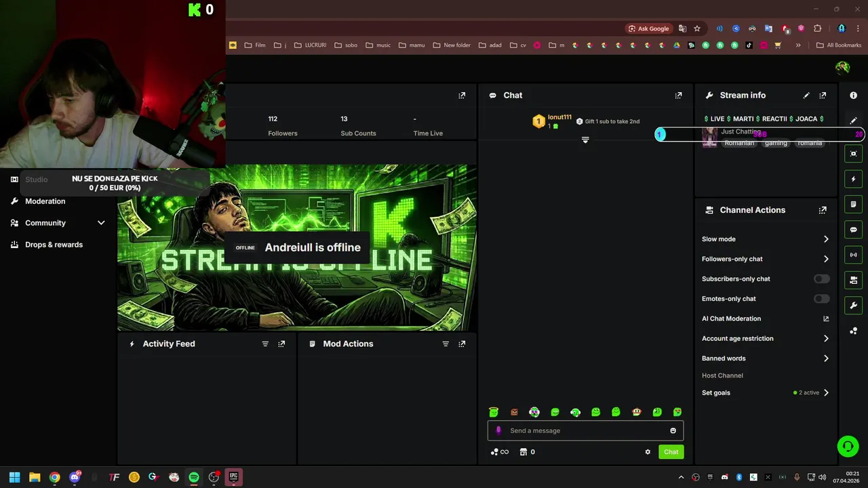Open Spotify from the taskbar
Viewport: 868px width, 488px height.
click(x=194, y=477)
